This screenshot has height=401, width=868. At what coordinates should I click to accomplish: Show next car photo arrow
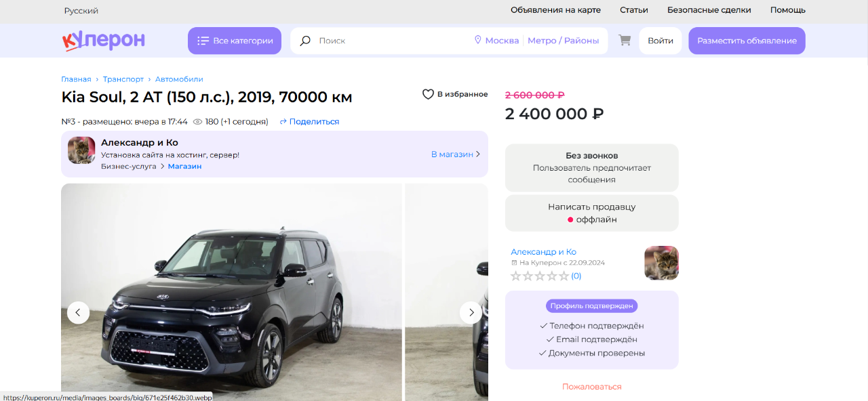[x=471, y=312]
